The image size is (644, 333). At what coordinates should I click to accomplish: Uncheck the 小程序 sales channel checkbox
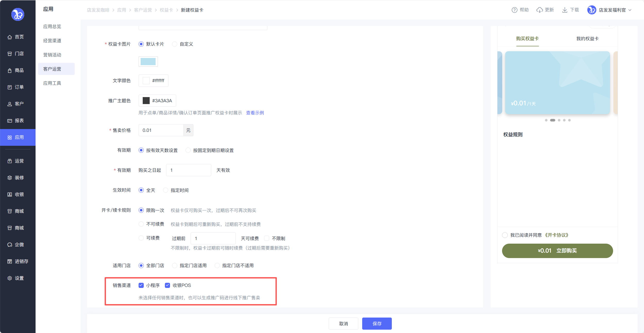click(141, 285)
